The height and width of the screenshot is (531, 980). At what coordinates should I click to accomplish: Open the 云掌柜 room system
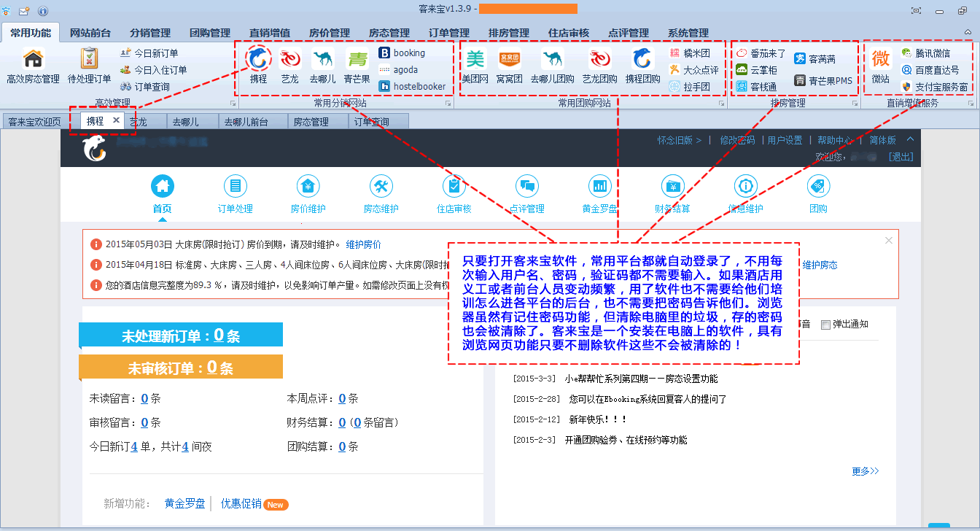(756, 70)
